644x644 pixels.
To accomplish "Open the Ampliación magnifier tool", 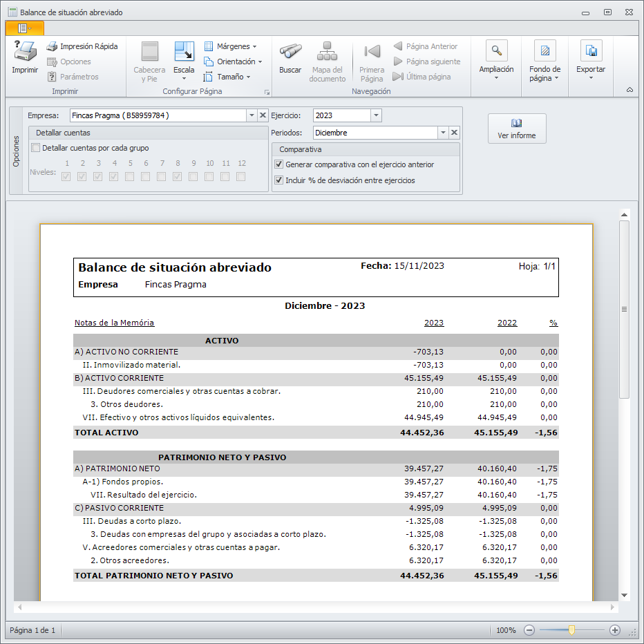I will click(496, 52).
